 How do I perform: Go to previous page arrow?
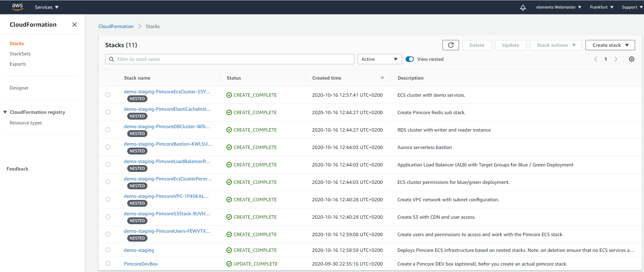tap(595, 59)
